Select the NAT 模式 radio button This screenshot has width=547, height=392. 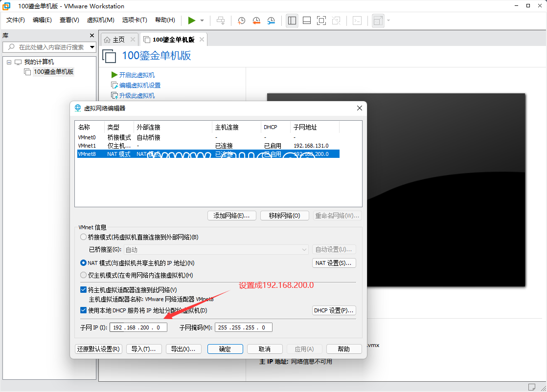(x=83, y=263)
